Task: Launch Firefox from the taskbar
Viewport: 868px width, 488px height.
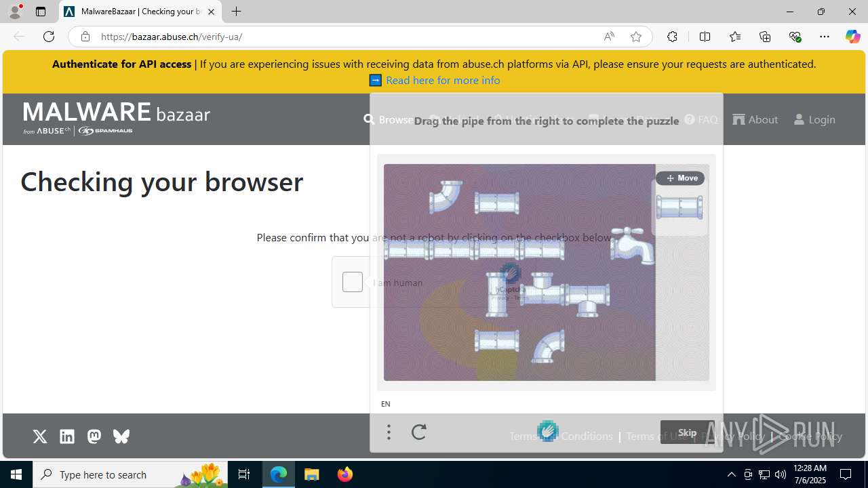Action: (345, 474)
